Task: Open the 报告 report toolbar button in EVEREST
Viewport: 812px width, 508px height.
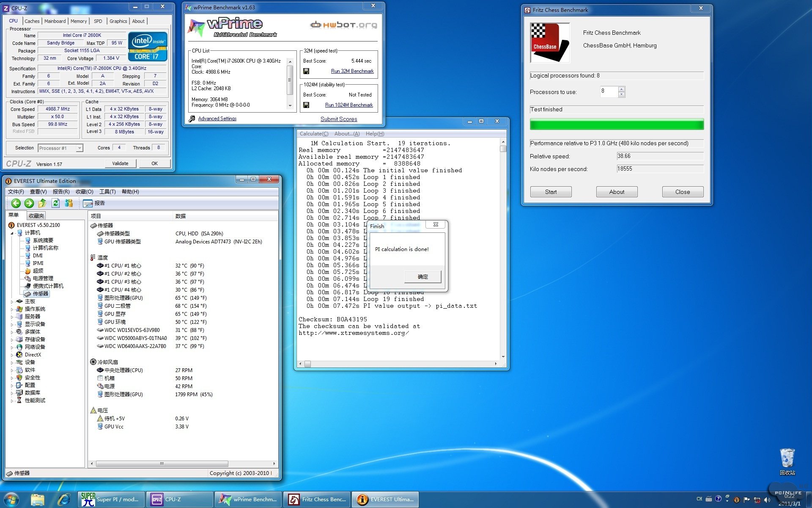Action: 94,204
